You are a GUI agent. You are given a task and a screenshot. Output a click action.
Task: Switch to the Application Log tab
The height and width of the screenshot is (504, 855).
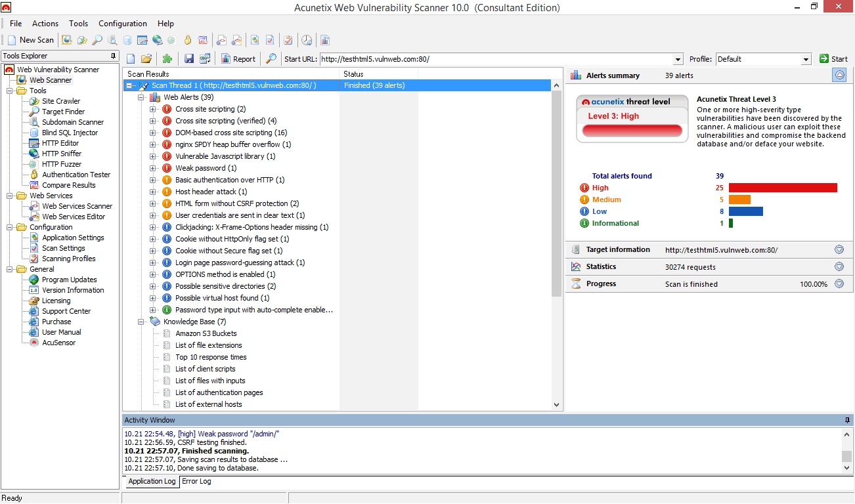152,482
